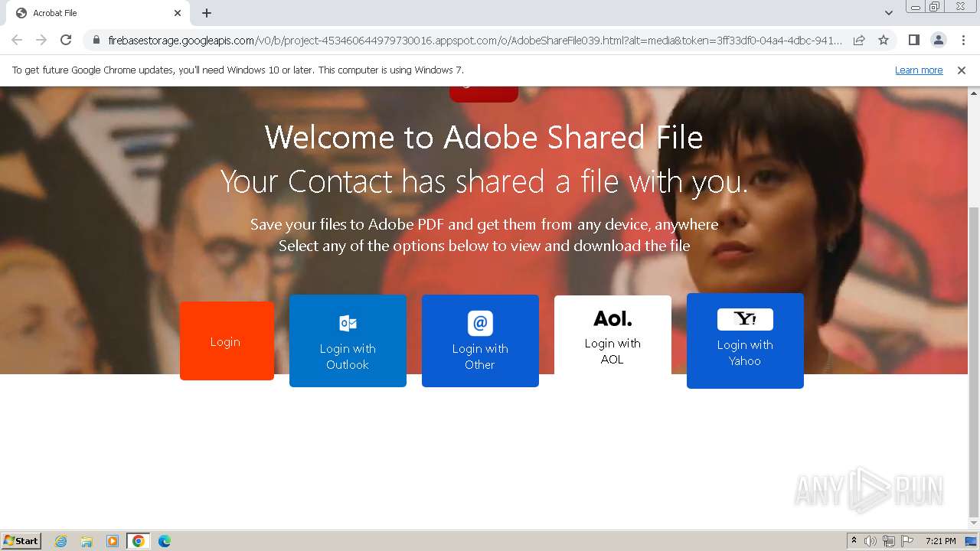The width and height of the screenshot is (980, 551).
Task: Go back with the browser back arrow
Action: (17, 40)
